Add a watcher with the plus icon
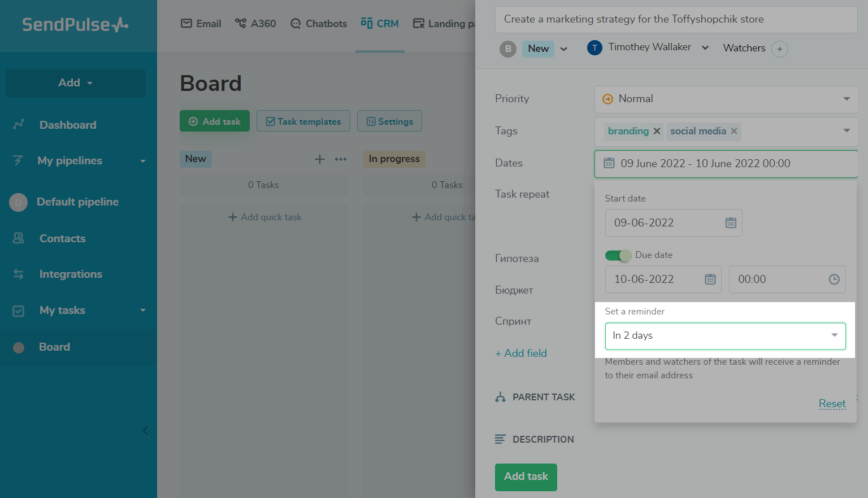The height and width of the screenshot is (498, 868). coord(780,49)
